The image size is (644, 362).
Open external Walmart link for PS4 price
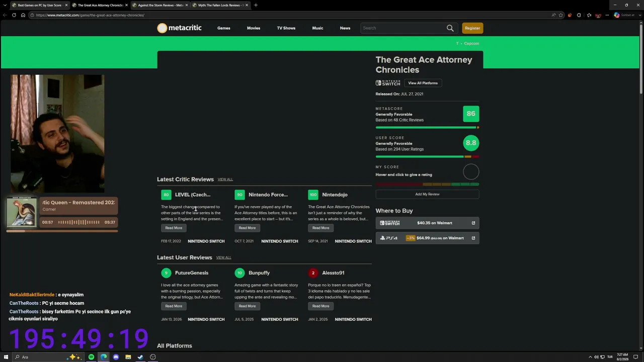tap(473, 238)
